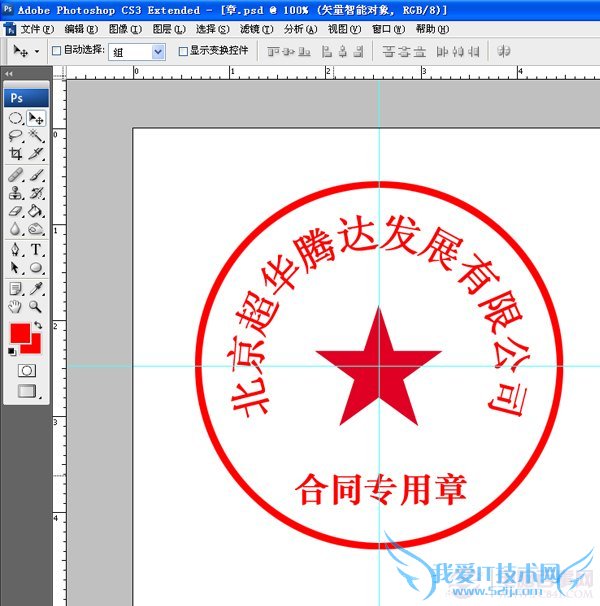
Task: Click Align Bottom Edges button
Action: [x=304, y=51]
